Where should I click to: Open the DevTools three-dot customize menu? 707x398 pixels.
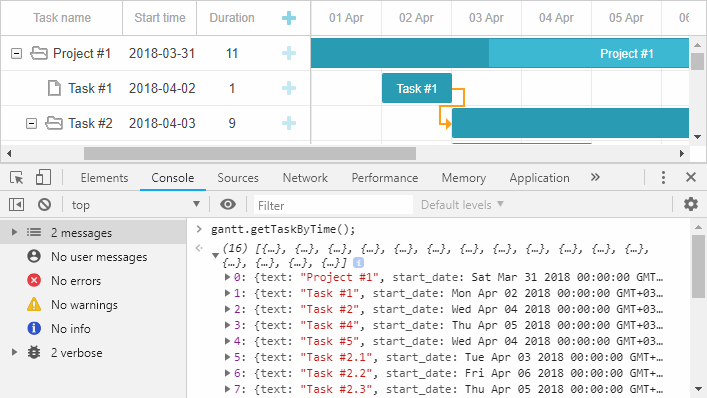(663, 178)
